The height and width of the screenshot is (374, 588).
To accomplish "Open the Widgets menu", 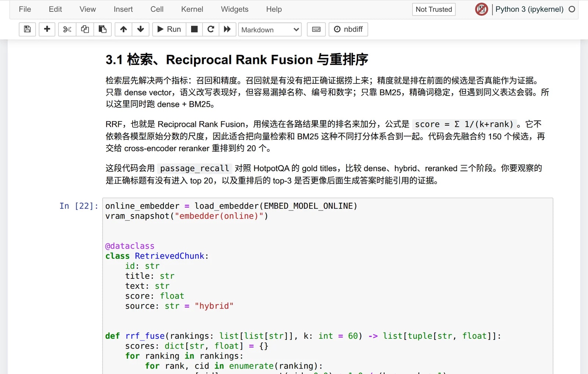I will 235,9.
